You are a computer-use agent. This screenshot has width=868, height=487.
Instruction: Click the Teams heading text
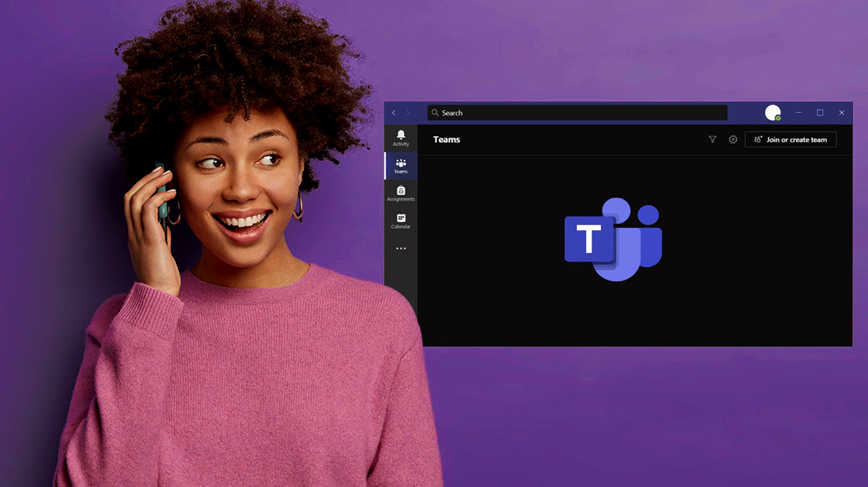(x=447, y=139)
